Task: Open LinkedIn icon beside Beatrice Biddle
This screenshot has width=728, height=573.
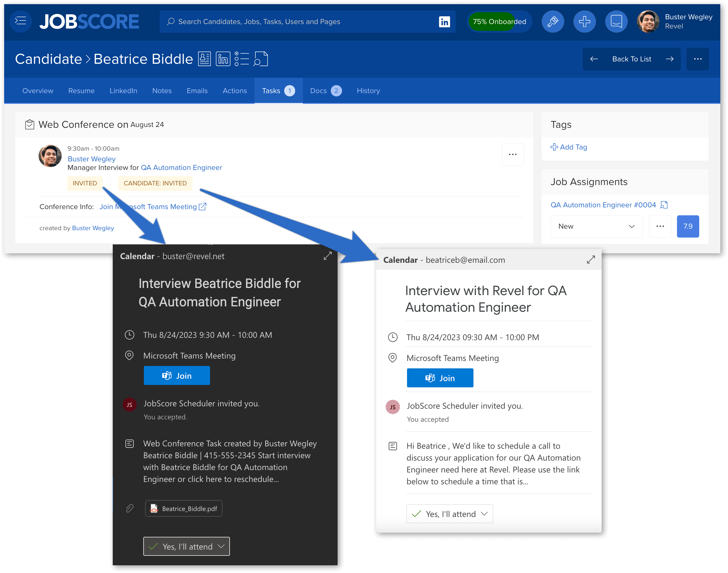Action: [x=223, y=59]
